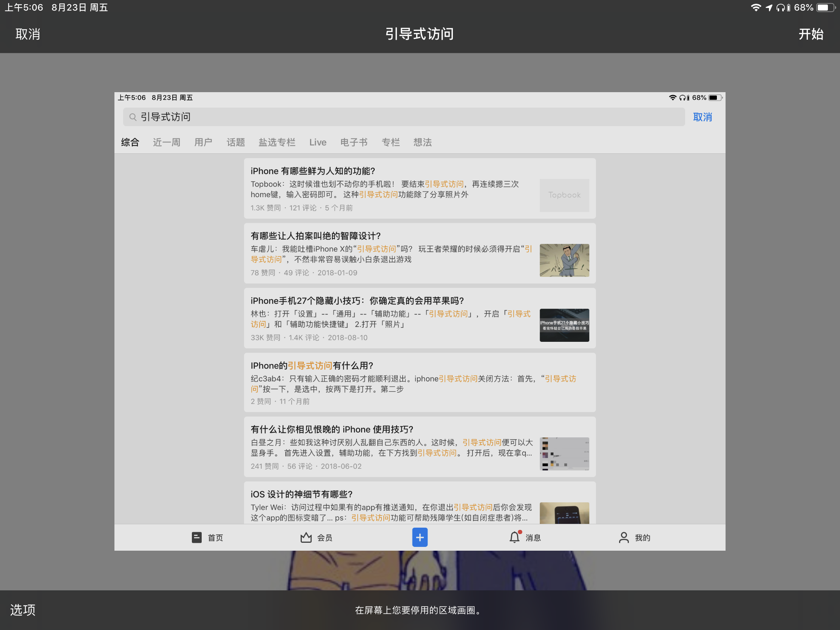Tap blue 取消 beside the search field

click(x=702, y=117)
